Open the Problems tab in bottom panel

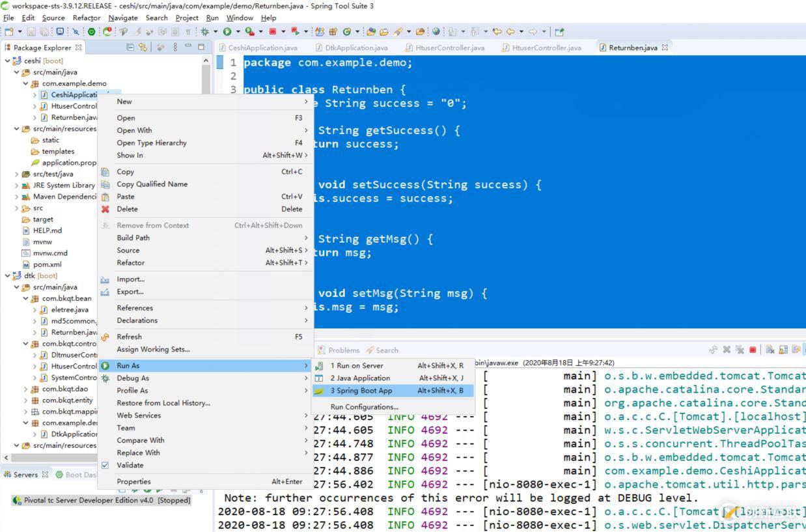pos(343,350)
